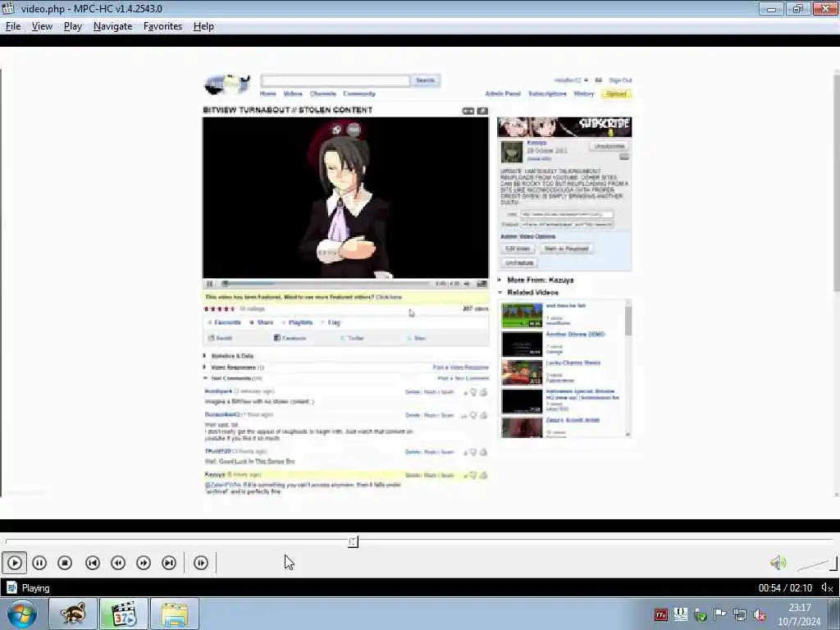
Task: Open Action Center flag tray icon
Action: tap(720, 614)
